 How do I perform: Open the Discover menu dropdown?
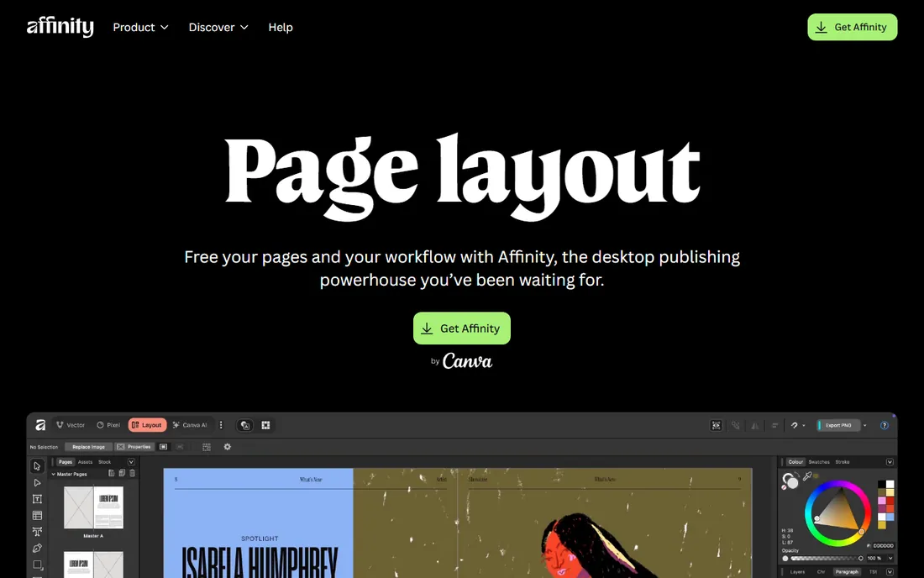218,27
